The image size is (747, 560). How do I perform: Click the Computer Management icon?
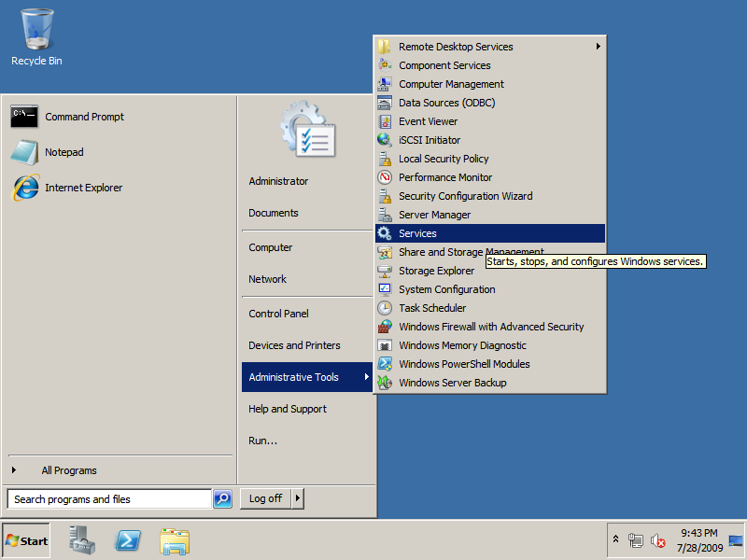pyautogui.click(x=385, y=84)
